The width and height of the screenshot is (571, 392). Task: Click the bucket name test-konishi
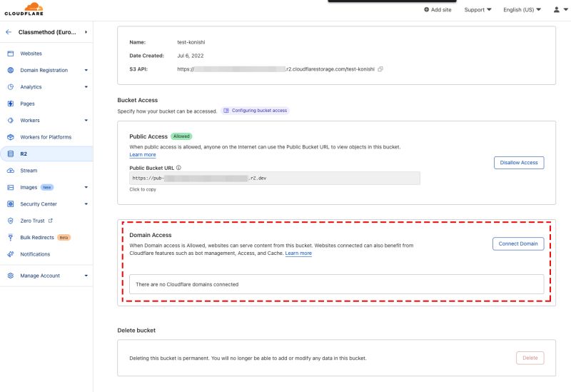191,42
